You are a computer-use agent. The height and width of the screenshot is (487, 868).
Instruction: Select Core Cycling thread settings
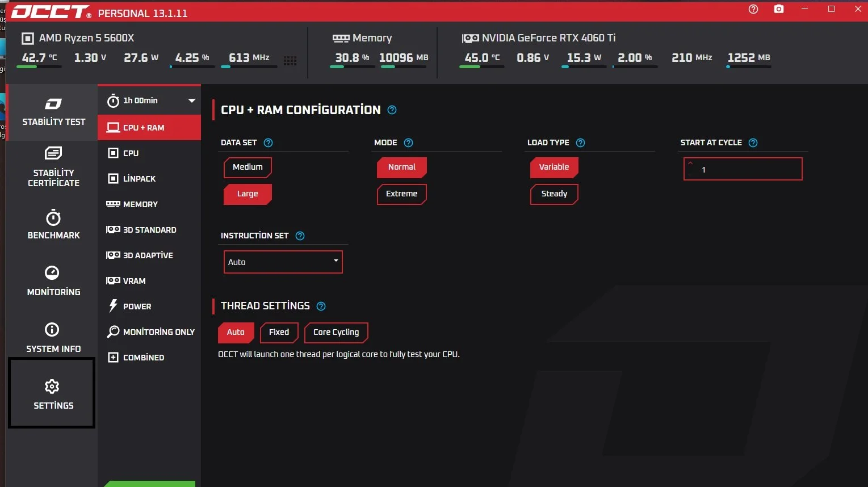click(336, 333)
